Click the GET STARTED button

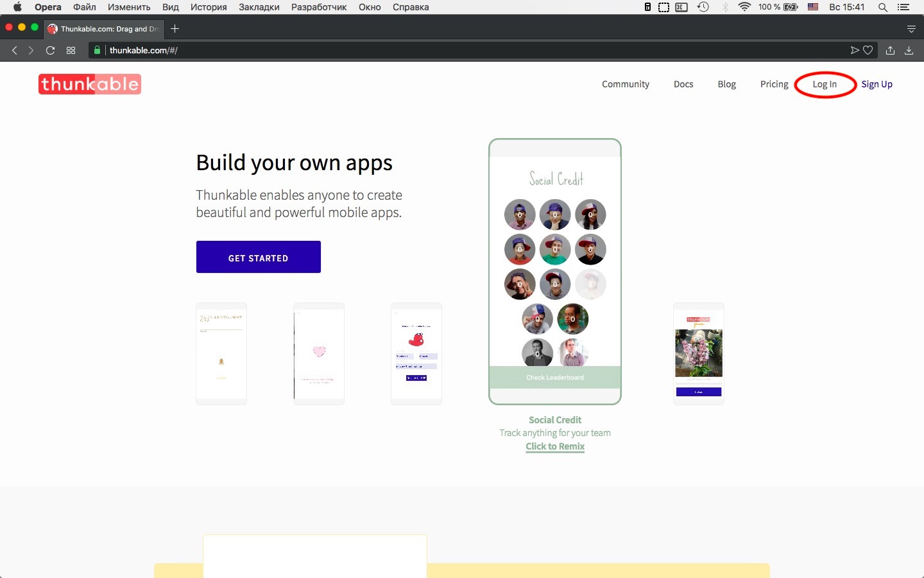click(259, 257)
